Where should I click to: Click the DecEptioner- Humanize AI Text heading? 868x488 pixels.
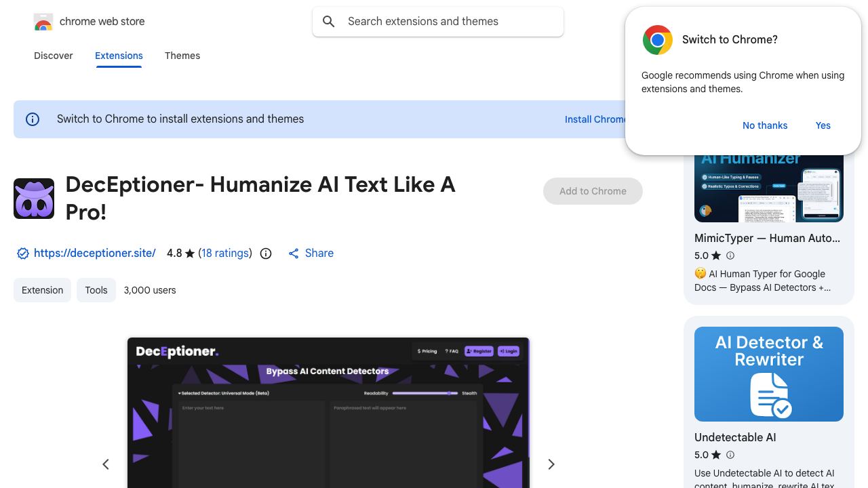260,198
